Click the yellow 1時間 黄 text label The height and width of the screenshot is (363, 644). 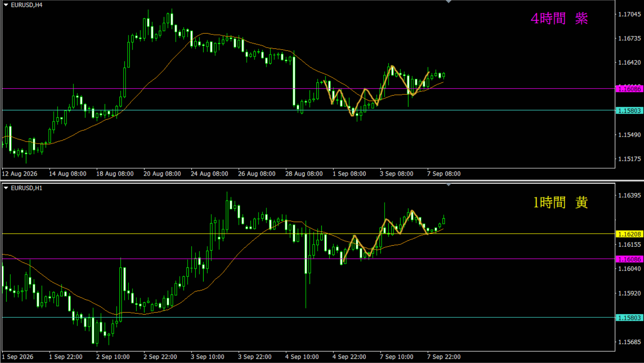[x=560, y=202]
